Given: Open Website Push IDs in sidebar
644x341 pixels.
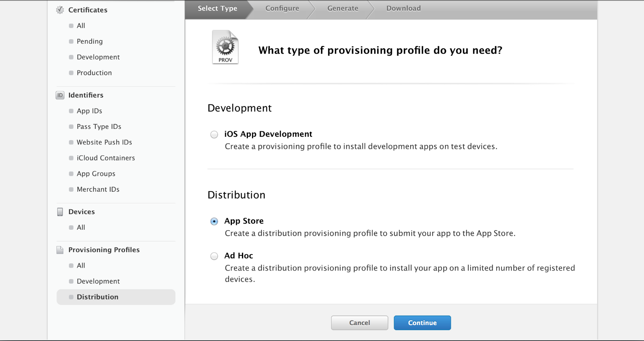Looking at the screenshot, I should [104, 142].
